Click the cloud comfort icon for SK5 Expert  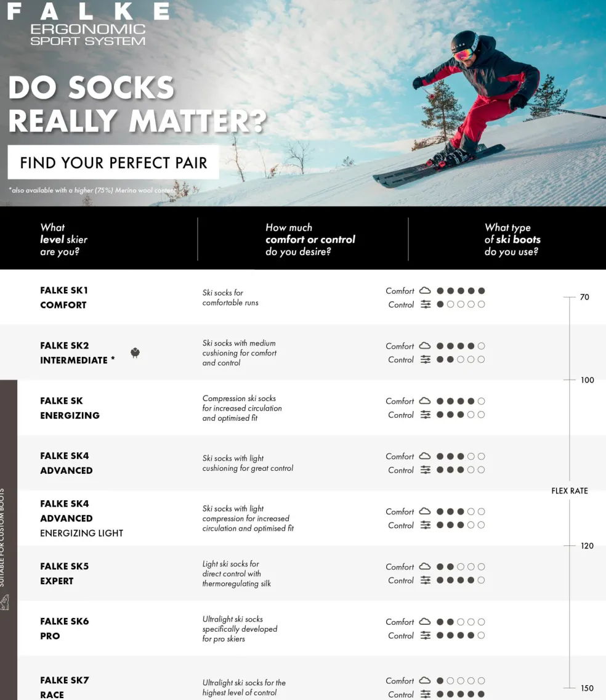(x=425, y=567)
